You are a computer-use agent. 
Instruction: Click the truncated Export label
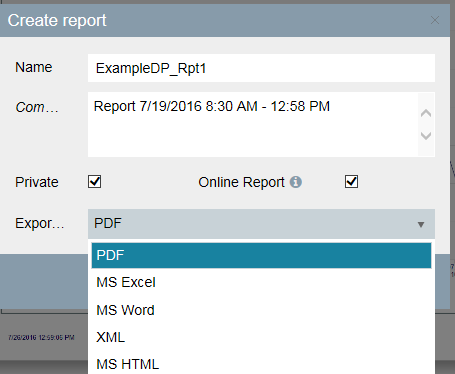[x=39, y=223]
